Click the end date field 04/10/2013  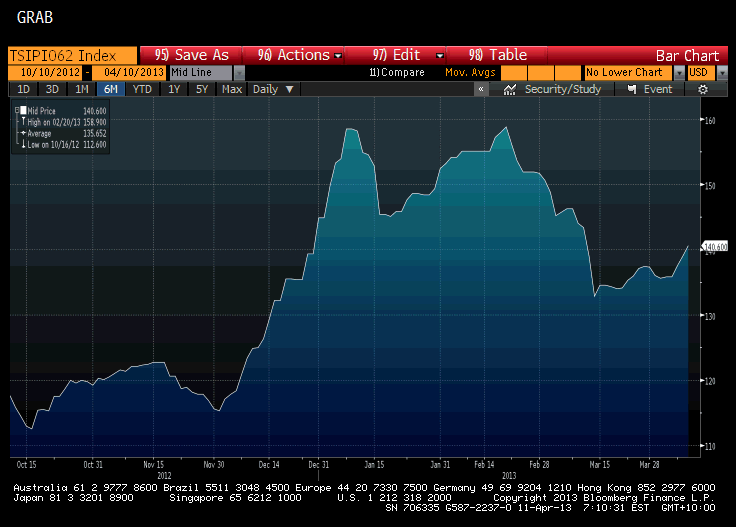[130, 73]
